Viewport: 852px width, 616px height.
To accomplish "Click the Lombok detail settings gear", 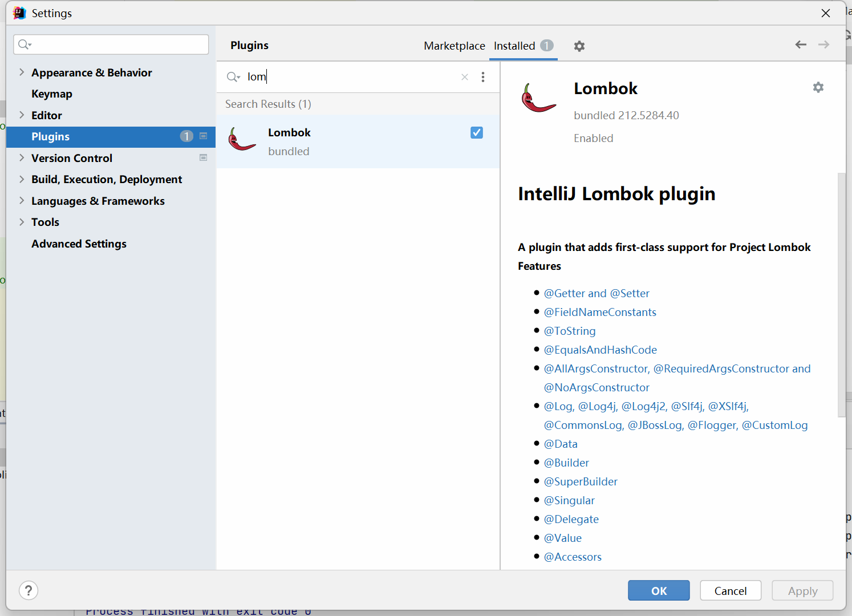I will 818,87.
